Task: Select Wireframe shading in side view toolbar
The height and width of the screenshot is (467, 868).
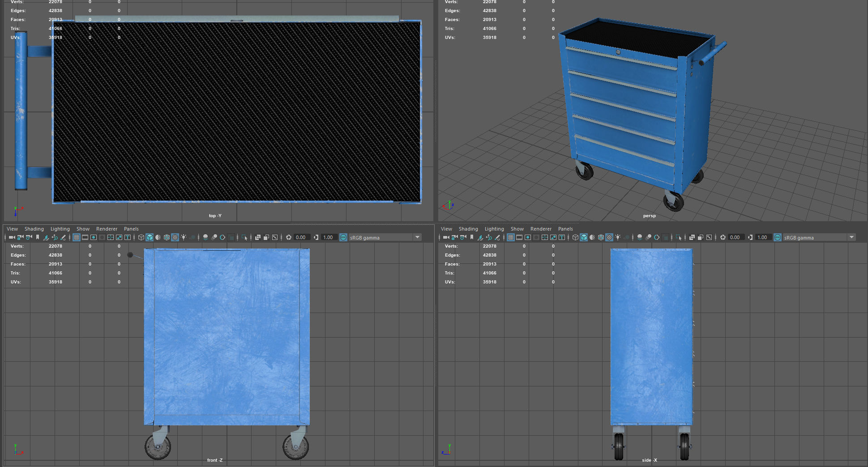Action: (575, 237)
